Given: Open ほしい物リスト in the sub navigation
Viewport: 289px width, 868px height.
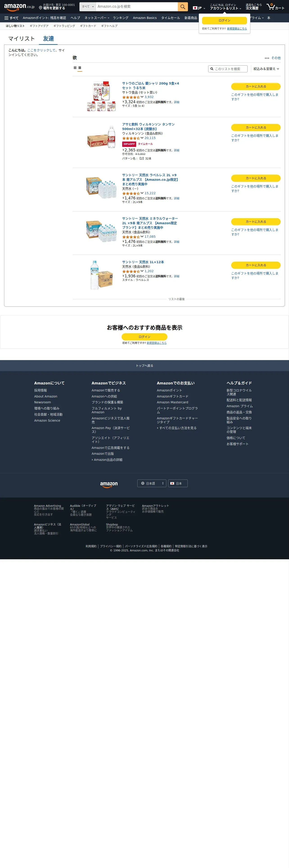Looking at the screenshot, I should tap(15, 26).
